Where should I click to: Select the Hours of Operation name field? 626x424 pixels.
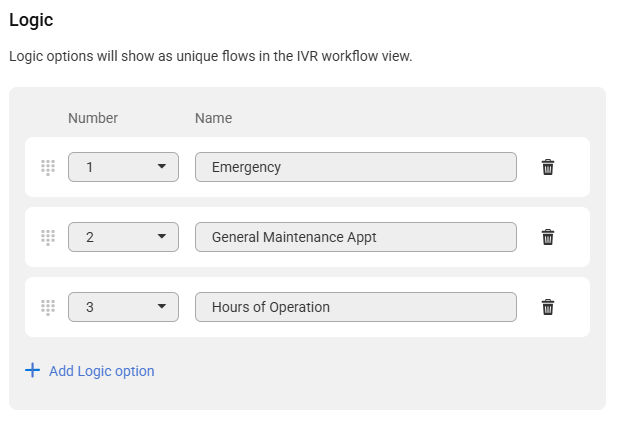click(x=356, y=307)
